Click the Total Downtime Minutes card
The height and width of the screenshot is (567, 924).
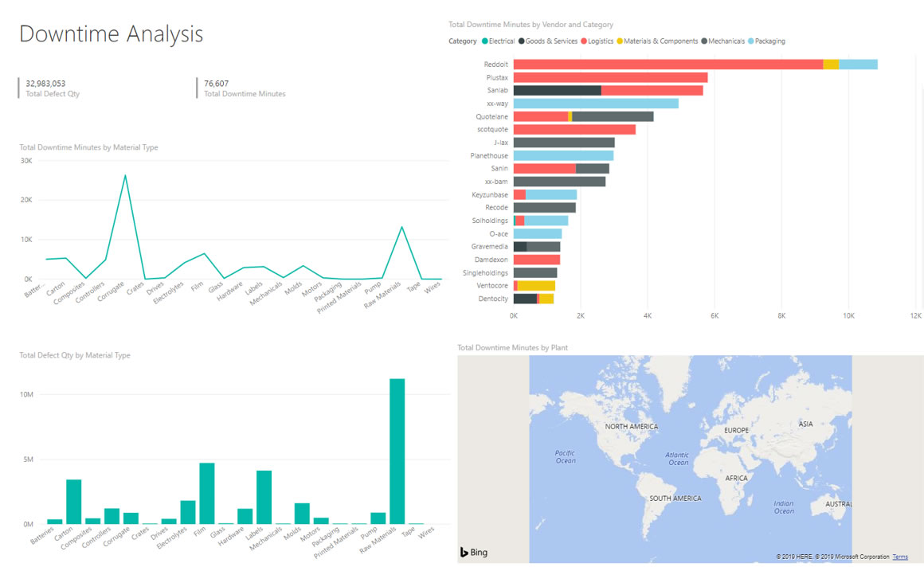pyautogui.click(x=244, y=88)
